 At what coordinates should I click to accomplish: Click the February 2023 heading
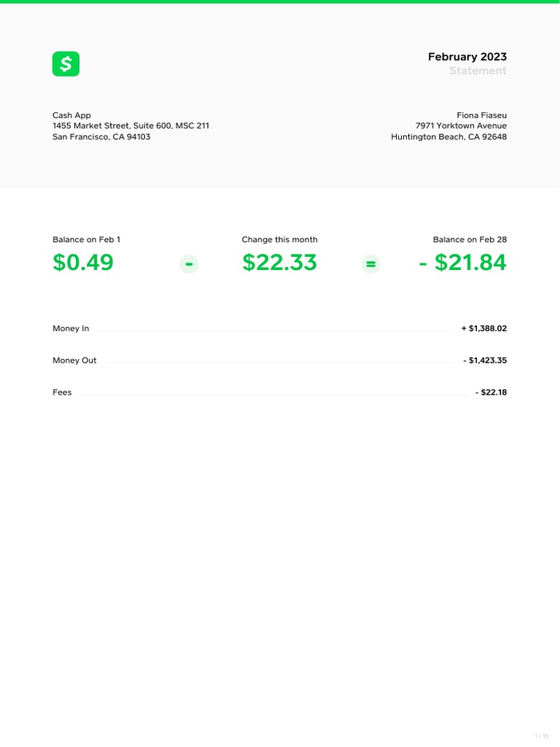pos(467,57)
